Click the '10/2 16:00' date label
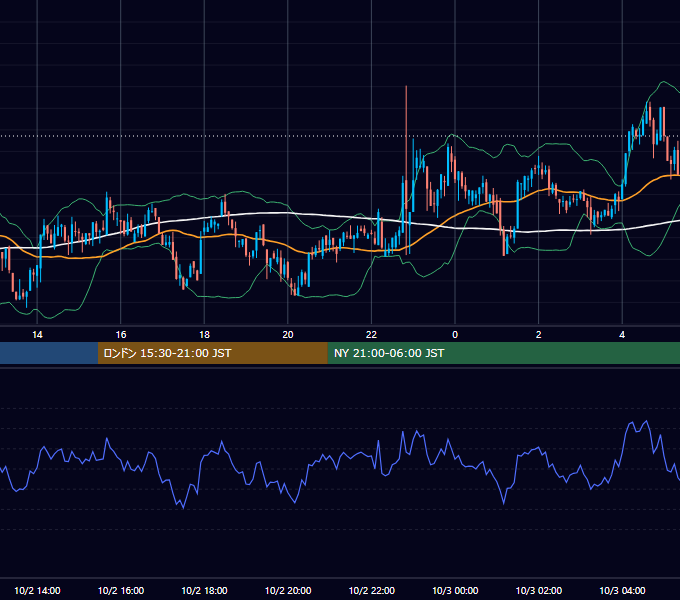 [x=121, y=590]
